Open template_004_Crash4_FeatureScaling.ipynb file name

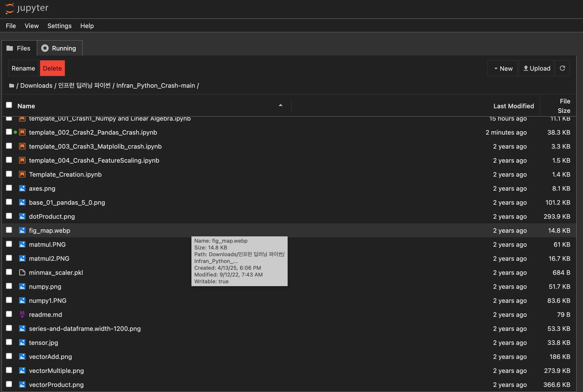click(x=94, y=160)
